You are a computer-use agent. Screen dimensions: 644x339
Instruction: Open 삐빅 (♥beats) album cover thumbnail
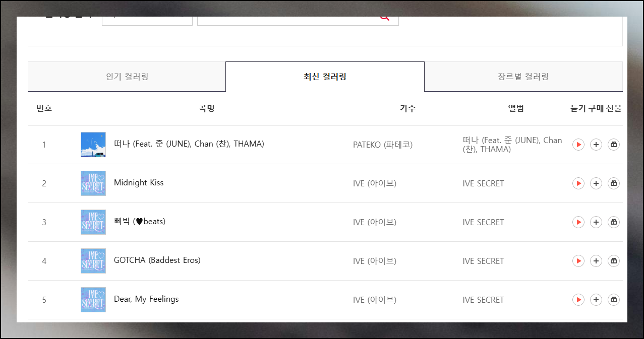[x=93, y=222]
